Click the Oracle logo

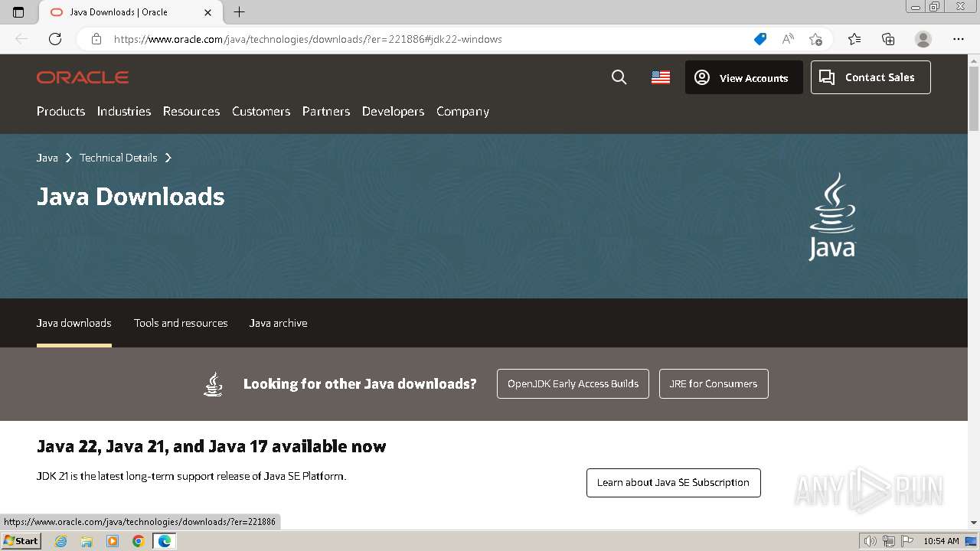[x=83, y=77]
